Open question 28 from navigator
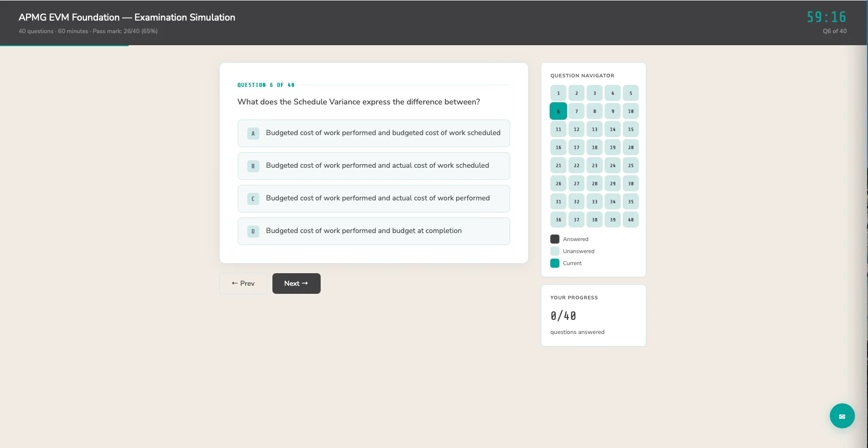868x448 pixels. (595, 183)
